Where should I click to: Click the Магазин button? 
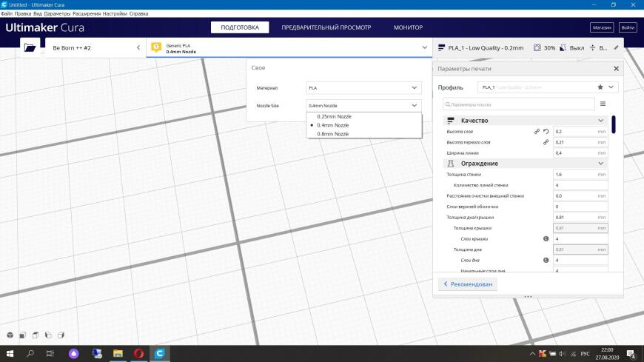click(602, 27)
